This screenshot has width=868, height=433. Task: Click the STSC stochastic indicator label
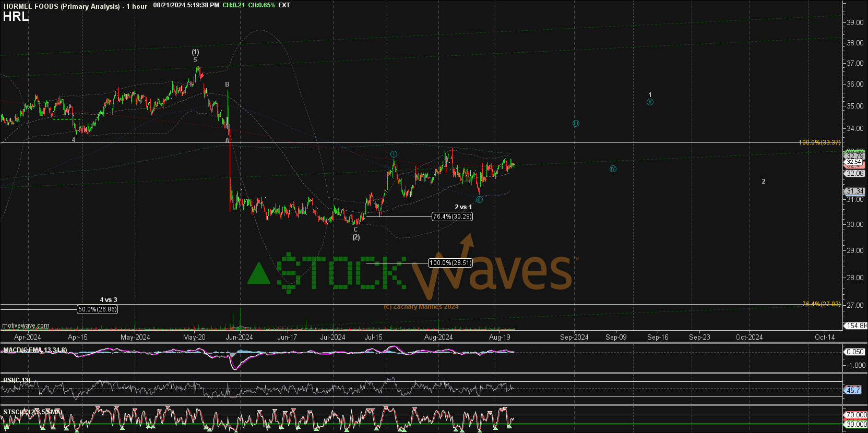[33, 412]
